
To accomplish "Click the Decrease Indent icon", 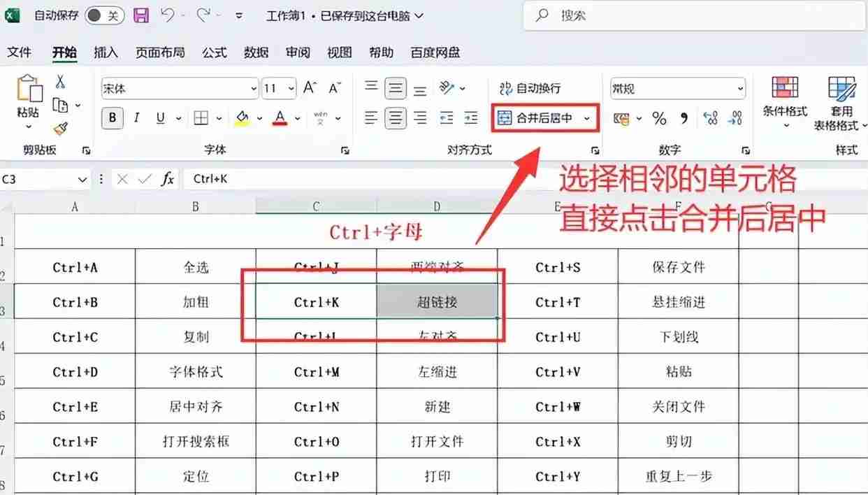I will pos(447,118).
